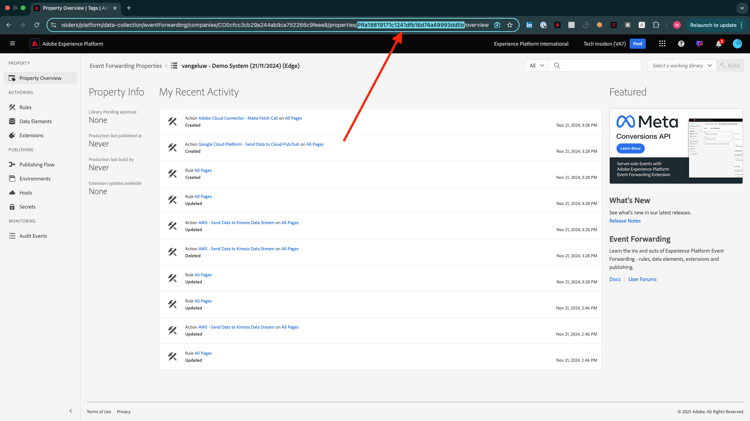Open the Docs link
This screenshot has width=750, height=421.
(615, 279)
